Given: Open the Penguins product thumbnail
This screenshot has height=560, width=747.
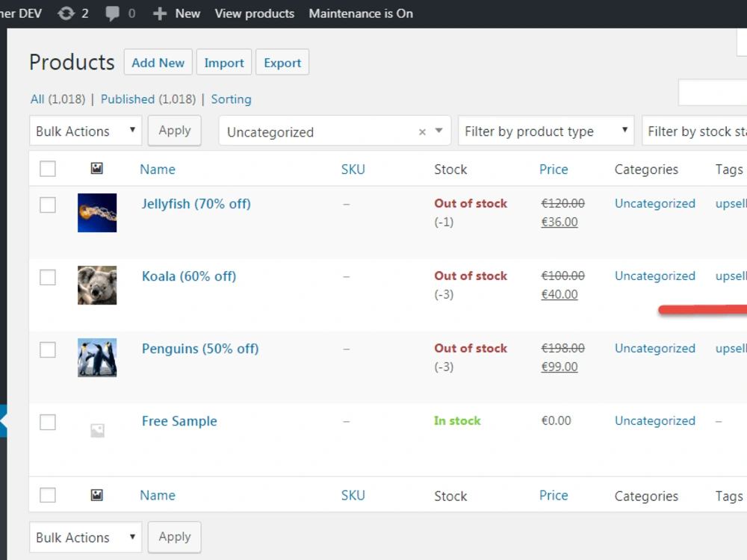Looking at the screenshot, I should click(97, 358).
